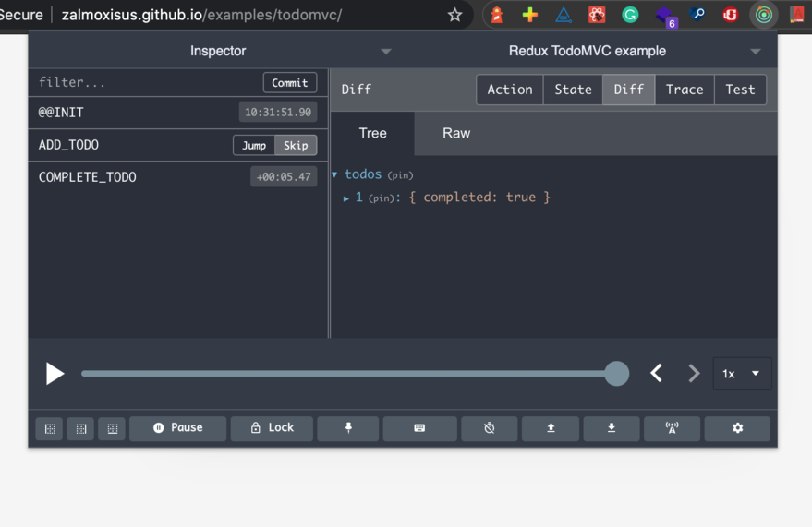812x527 pixels.
Task: Switch to the Action tab
Action: [x=510, y=90]
